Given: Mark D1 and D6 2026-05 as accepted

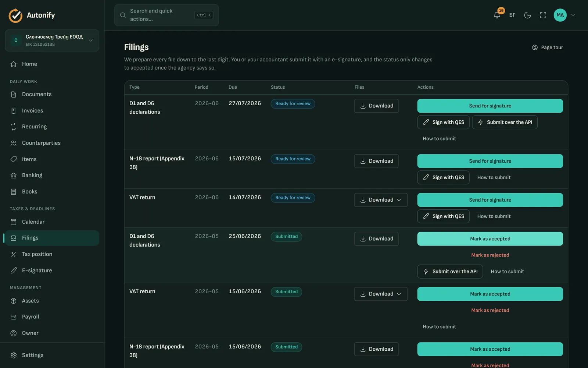Looking at the screenshot, I should tap(490, 239).
